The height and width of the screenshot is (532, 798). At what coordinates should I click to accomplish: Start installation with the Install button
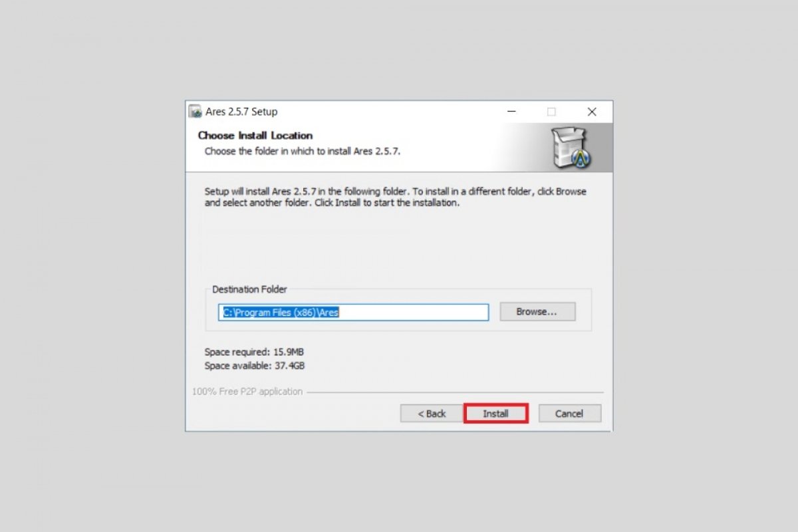[495, 414]
